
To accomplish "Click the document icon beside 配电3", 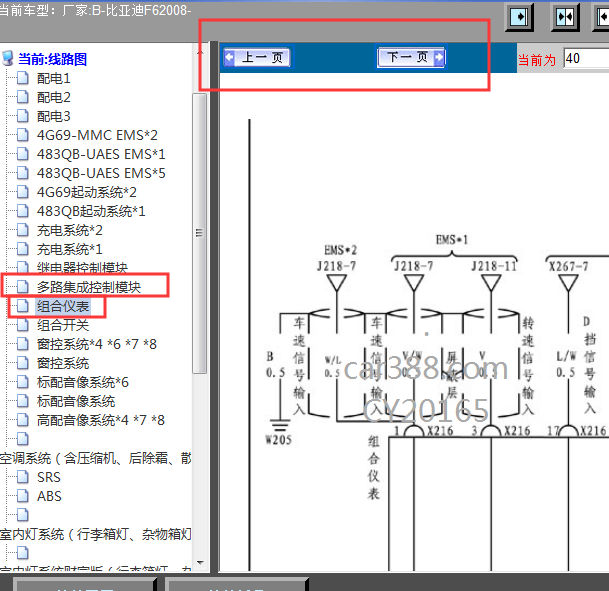I will pyautogui.click(x=23, y=116).
